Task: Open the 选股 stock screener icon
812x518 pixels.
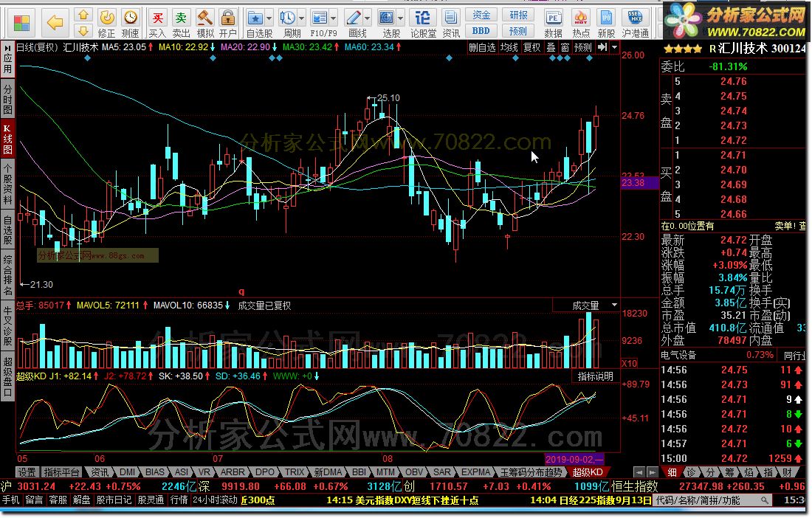Action: coord(386,18)
